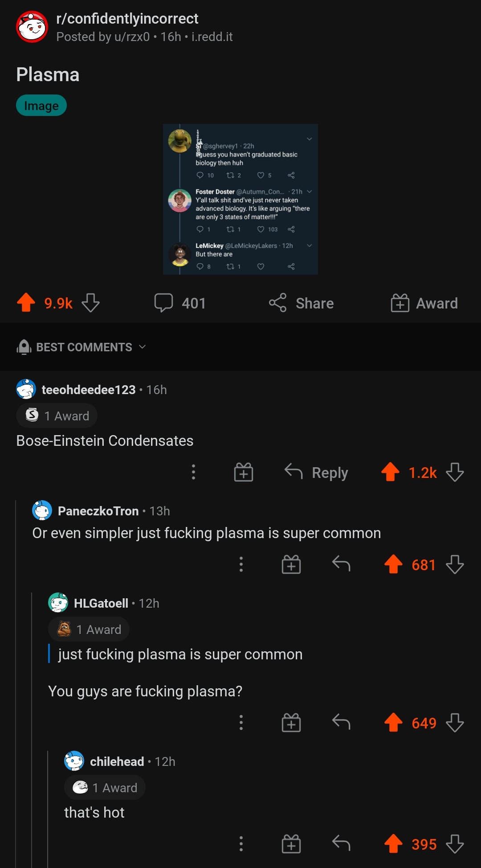This screenshot has height=868, width=481.
Task: Tap the r/confidentlyincorrect subreddit snoo icon
Action: tap(31, 25)
